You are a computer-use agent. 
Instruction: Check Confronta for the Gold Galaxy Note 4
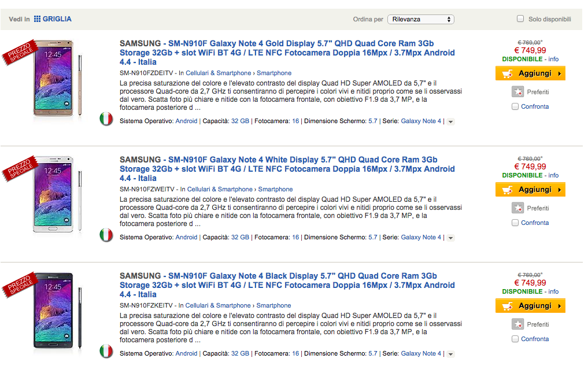515,106
